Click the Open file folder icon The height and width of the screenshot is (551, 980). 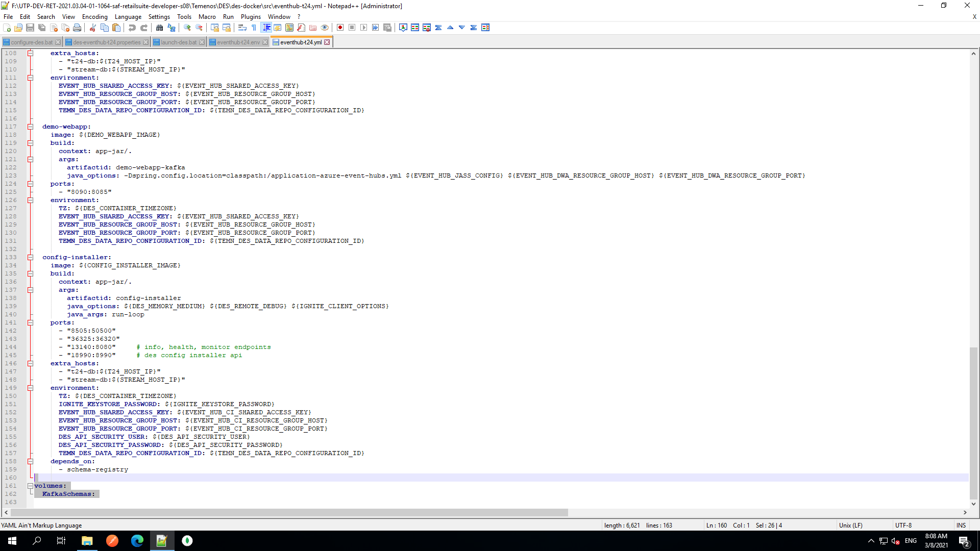[18, 28]
